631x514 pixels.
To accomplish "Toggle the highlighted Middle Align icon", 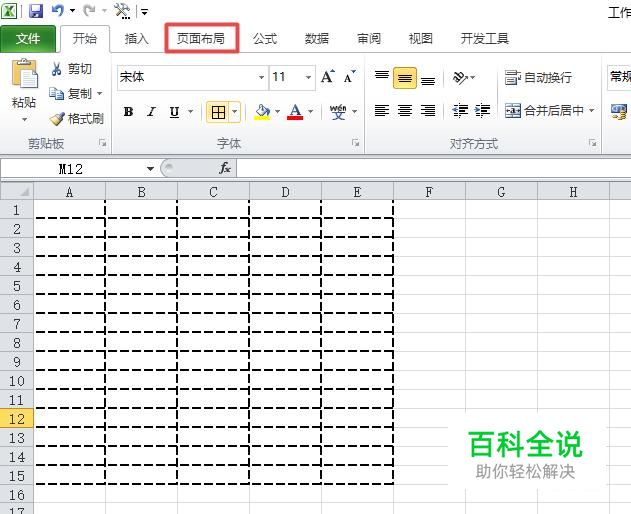I will tap(404, 78).
